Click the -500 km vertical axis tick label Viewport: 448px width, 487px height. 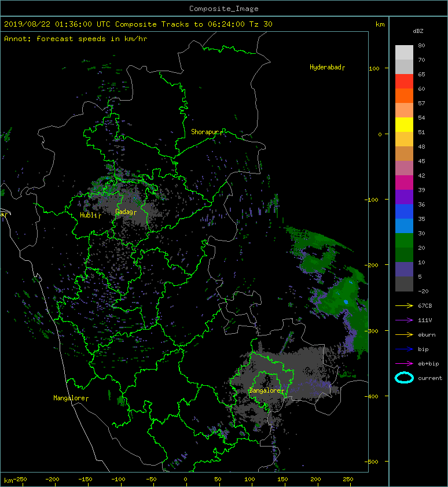[x=372, y=462]
